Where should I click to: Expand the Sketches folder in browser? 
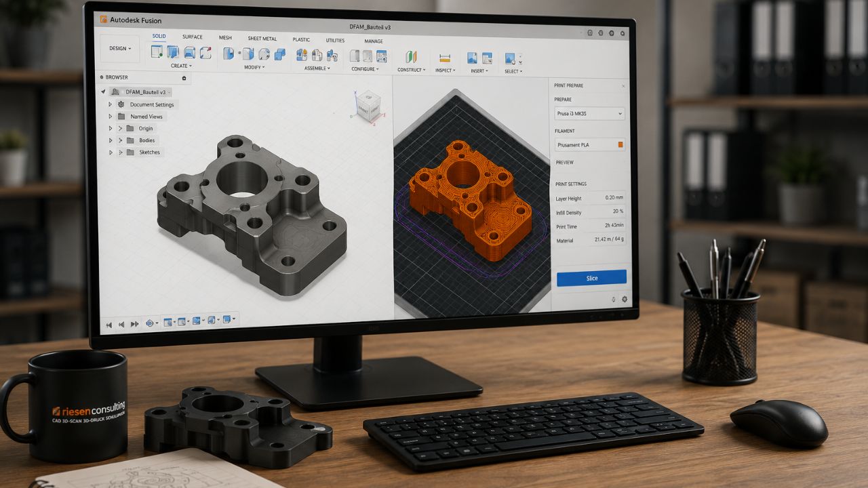point(111,152)
